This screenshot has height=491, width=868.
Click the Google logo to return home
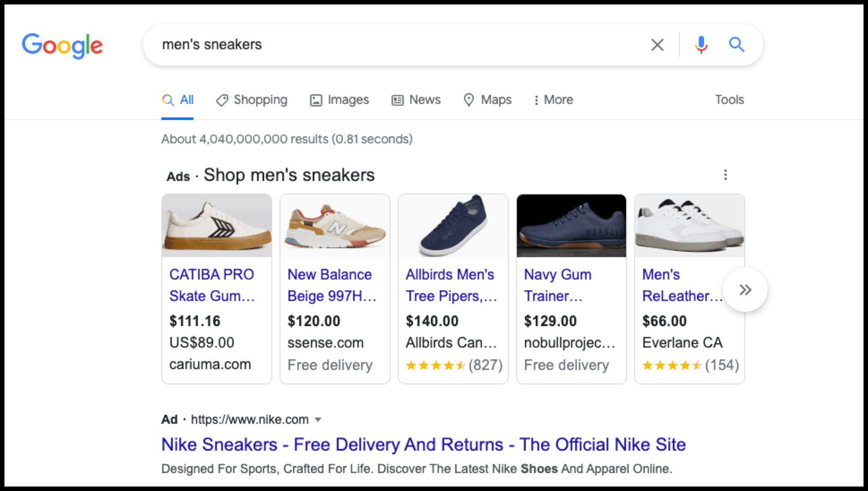click(62, 45)
